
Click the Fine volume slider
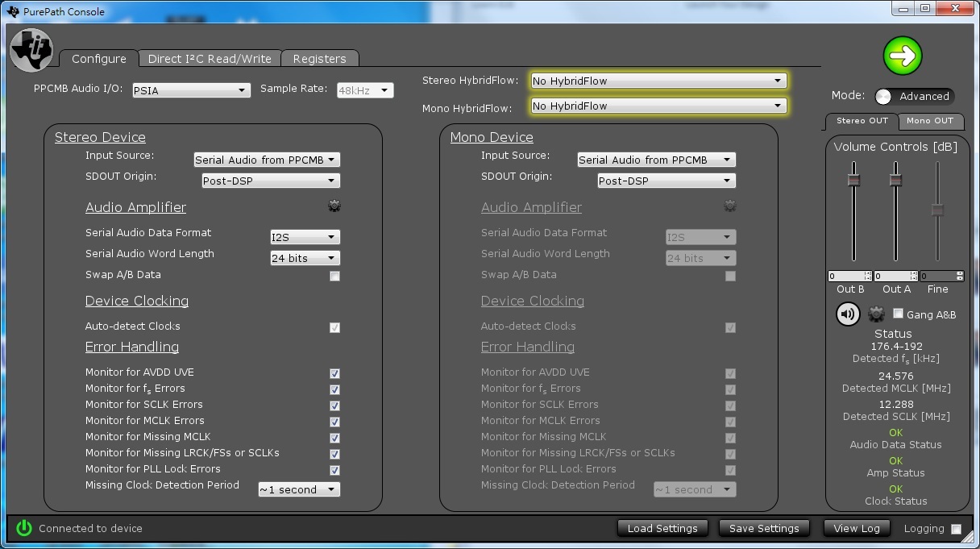point(937,211)
